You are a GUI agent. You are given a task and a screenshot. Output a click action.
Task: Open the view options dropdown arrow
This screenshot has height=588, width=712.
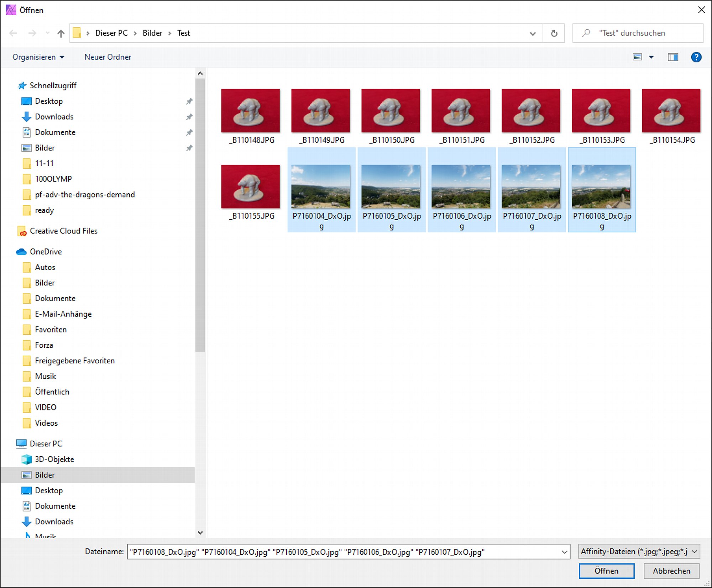click(651, 57)
